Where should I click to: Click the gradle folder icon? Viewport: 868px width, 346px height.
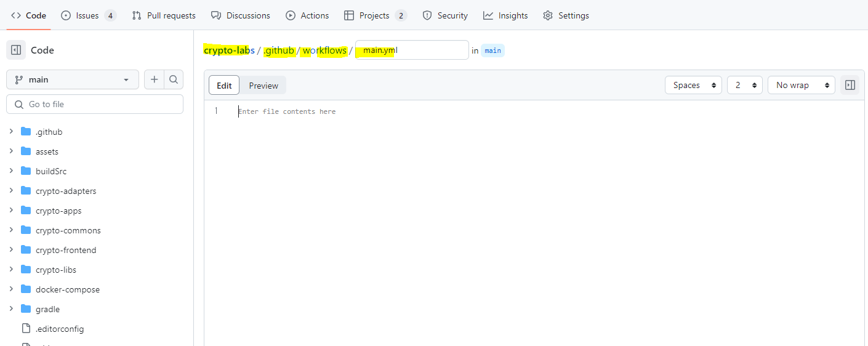[26, 308]
